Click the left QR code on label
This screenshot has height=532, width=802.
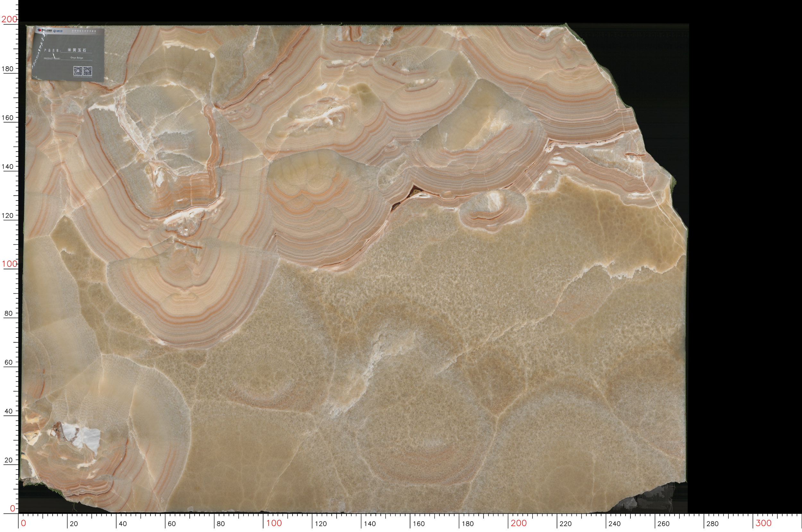click(78, 71)
